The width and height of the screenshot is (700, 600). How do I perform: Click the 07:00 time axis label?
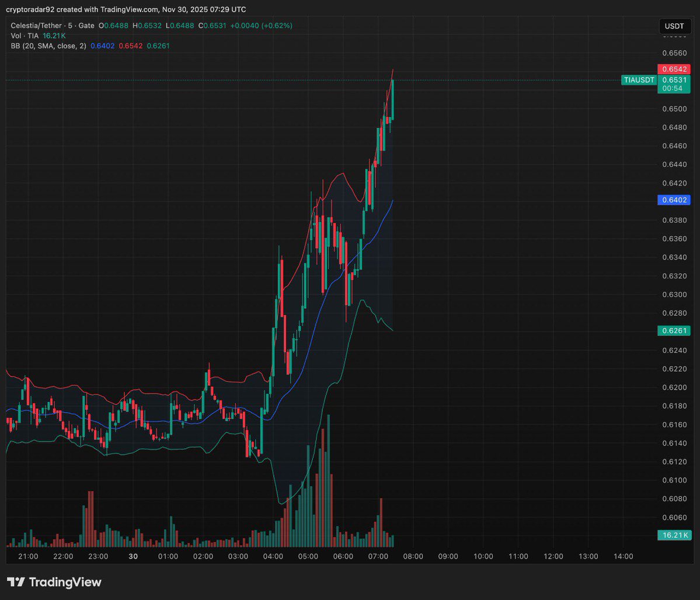pos(378,556)
